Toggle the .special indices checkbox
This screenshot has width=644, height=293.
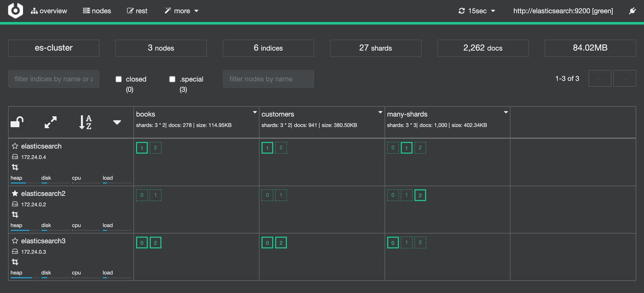click(172, 79)
